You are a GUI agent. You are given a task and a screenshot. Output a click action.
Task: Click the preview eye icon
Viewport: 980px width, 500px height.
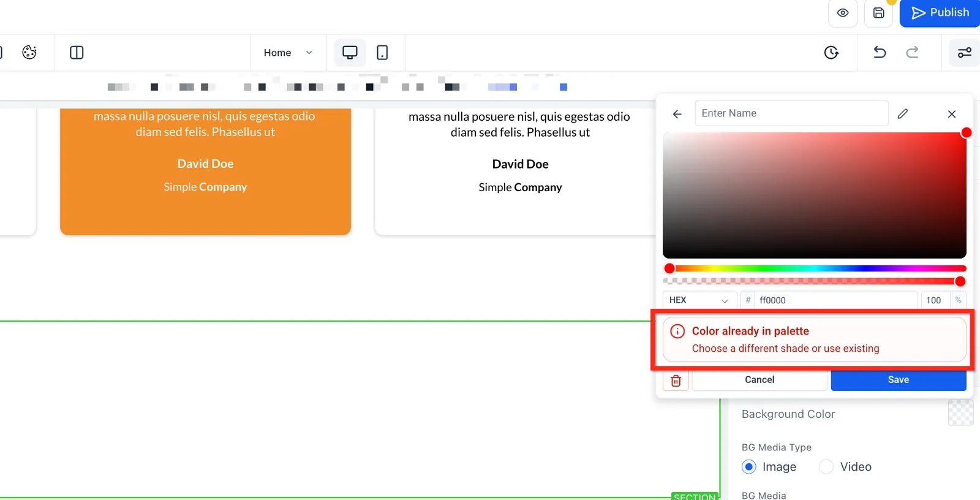tap(842, 13)
